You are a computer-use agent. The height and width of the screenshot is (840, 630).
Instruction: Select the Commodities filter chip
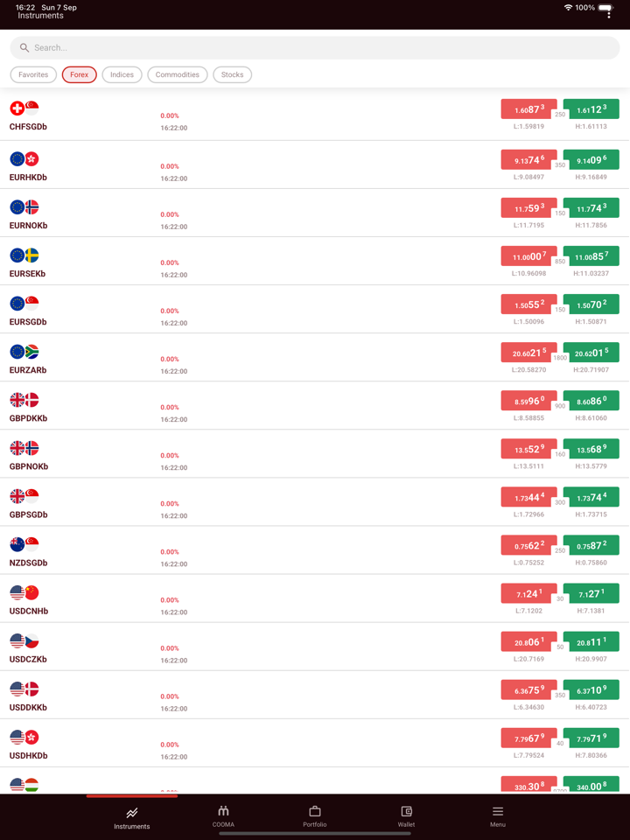point(178,75)
